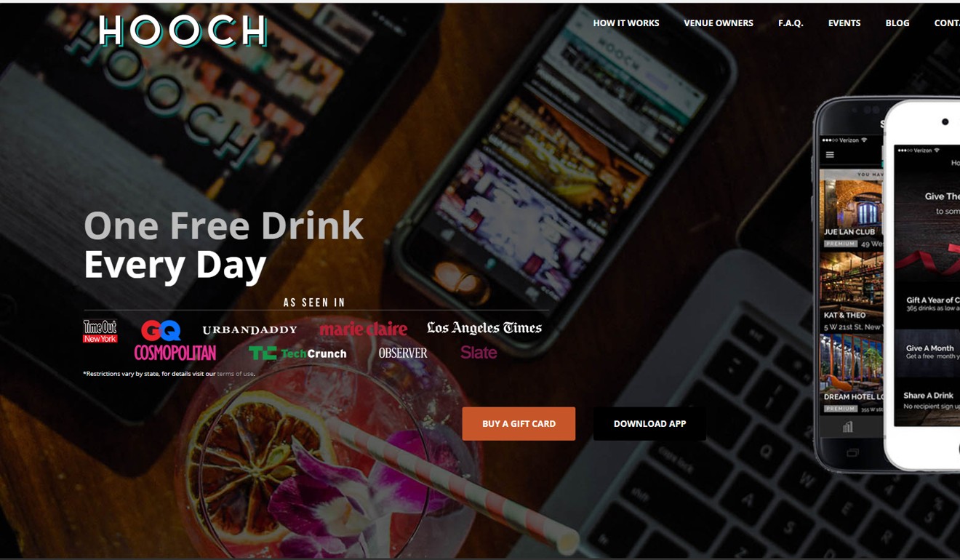Tap the hamburger menu on phone mockup
The image size is (960, 560).
[x=830, y=155]
